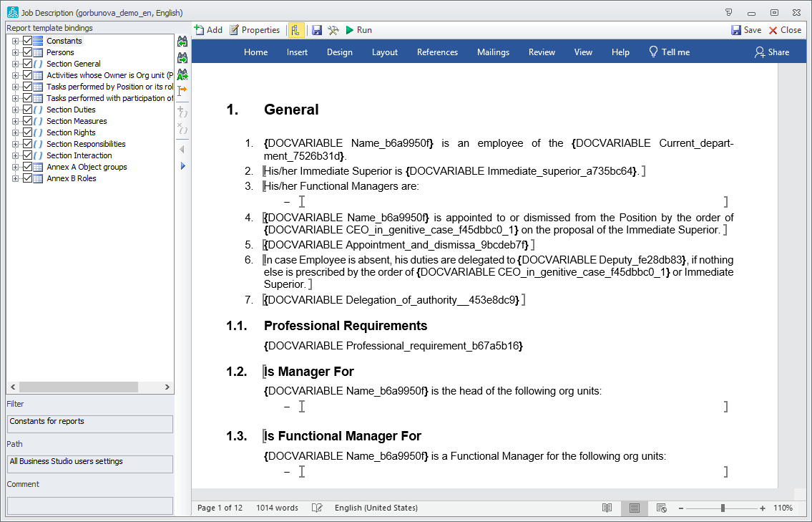Click the tree scrollbar right arrow
The height and width of the screenshot is (522, 812).
click(x=167, y=387)
